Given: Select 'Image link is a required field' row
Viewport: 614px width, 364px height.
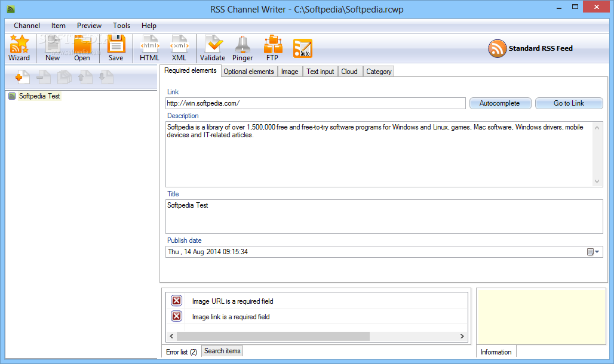Looking at the screenshot, I should tap(317, 317).
